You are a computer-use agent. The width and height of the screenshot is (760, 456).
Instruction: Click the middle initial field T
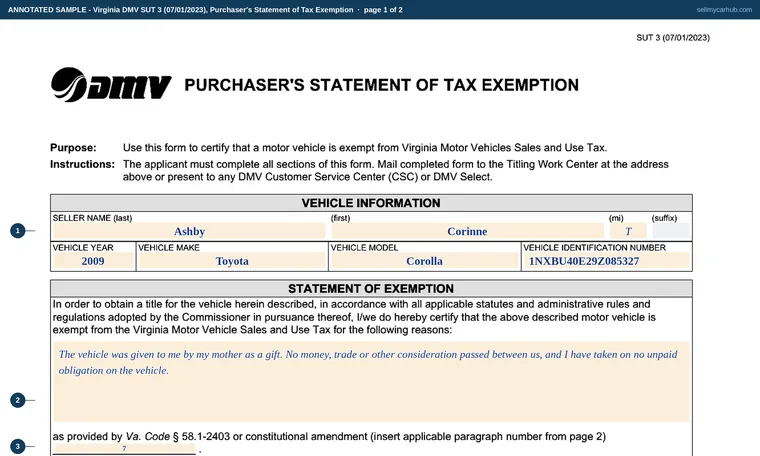point(628,231)
